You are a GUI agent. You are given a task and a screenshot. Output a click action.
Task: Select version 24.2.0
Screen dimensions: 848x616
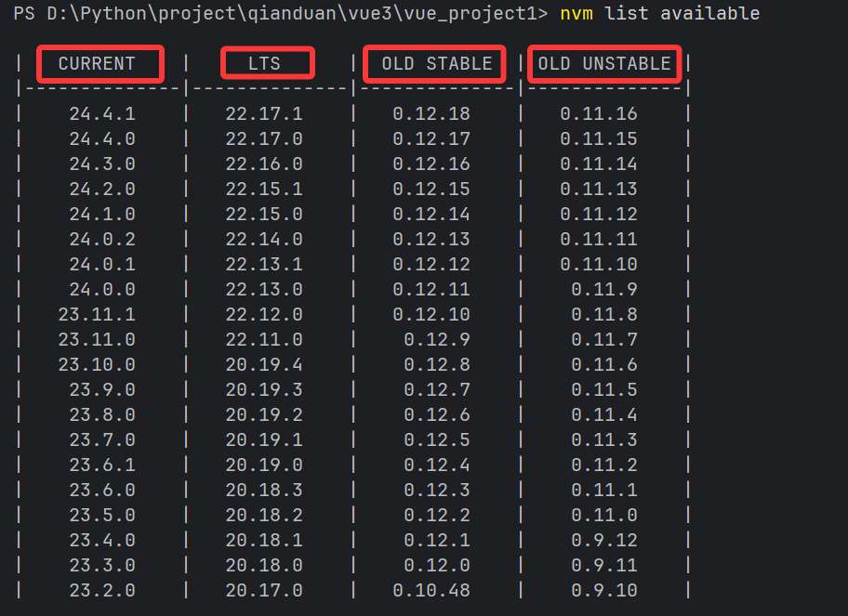[x=102, y=190]
